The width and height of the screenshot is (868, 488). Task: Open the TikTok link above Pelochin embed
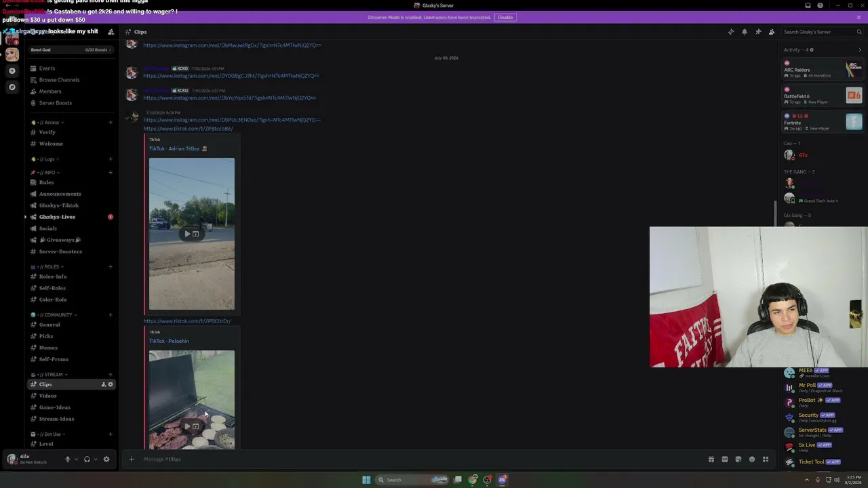coord(187,321)
